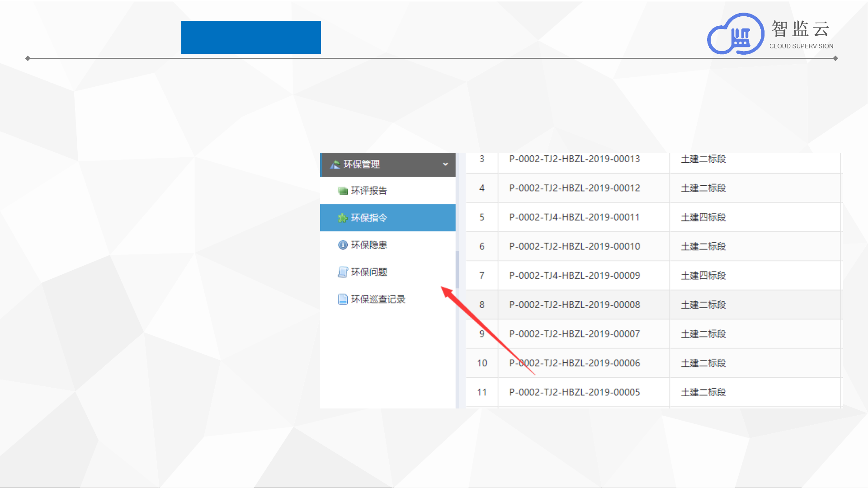Image resolution: width=868 pixels, height=488 pixels.
Task: Click the green puzzle icon beside 环保指令
Action: point(343,218)
